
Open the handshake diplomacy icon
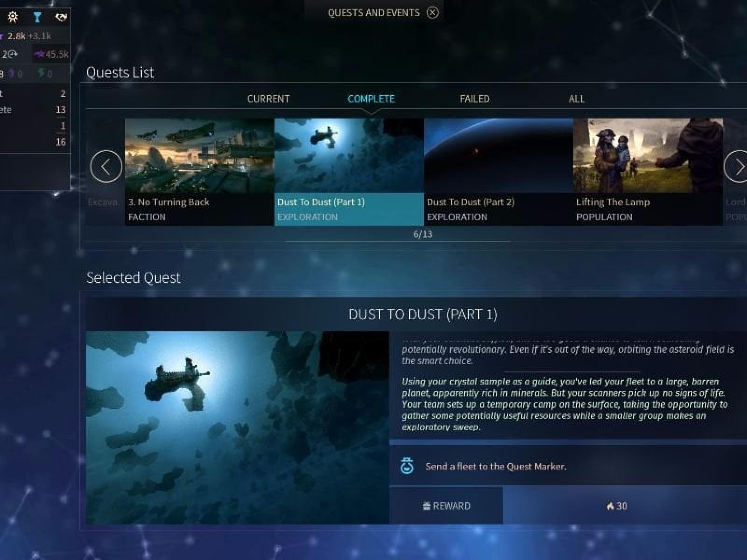click(x=61, y=18)
